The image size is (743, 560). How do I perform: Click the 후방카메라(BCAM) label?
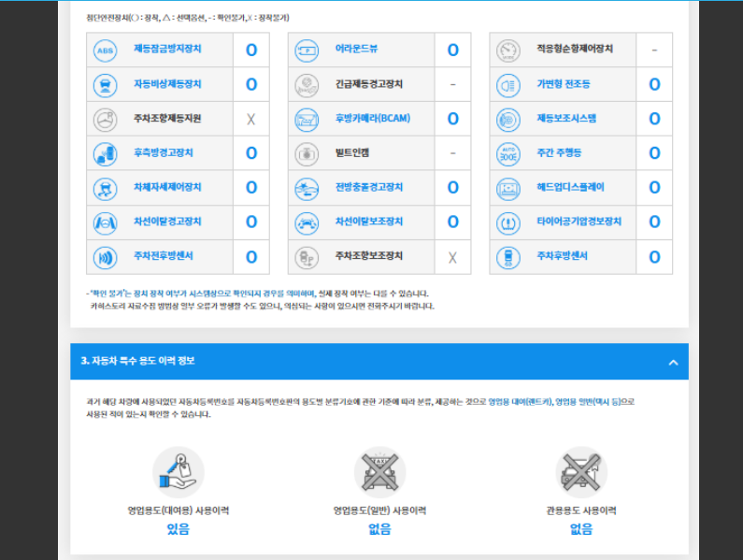pyautogui.click(x=373, y=118)
